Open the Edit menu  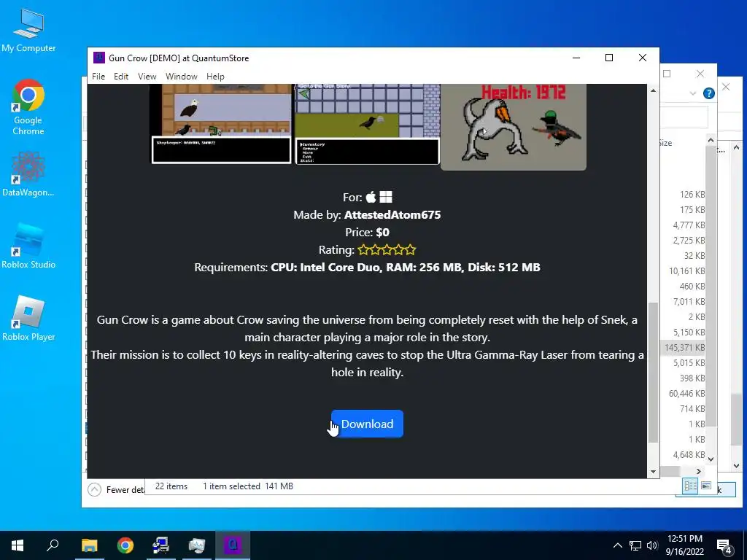pos(121,76)
